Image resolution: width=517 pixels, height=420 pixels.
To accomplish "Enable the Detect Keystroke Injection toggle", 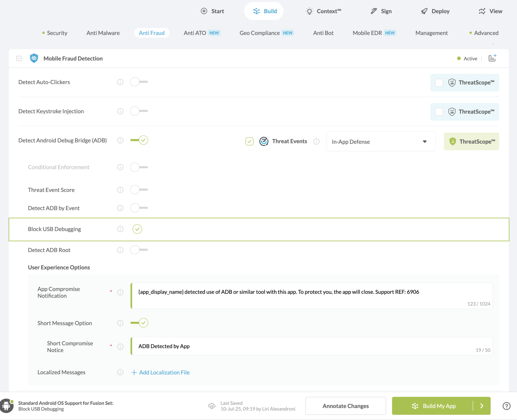I will [139, 111].
